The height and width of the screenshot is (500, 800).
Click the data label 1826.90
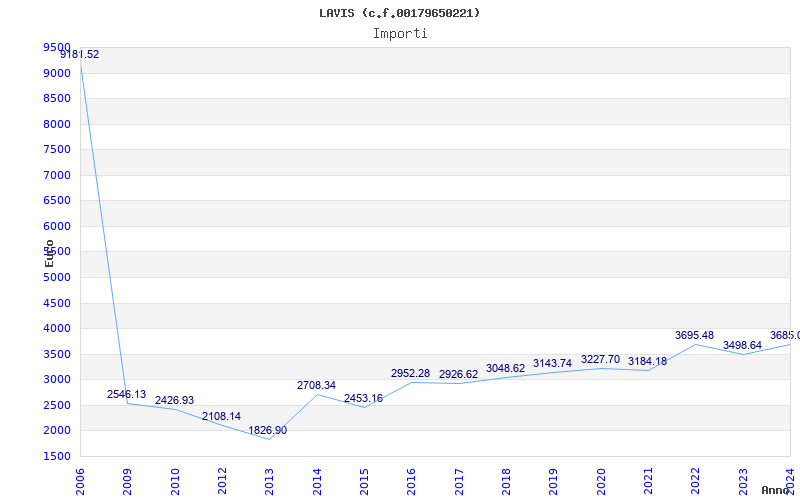(267, 431)
